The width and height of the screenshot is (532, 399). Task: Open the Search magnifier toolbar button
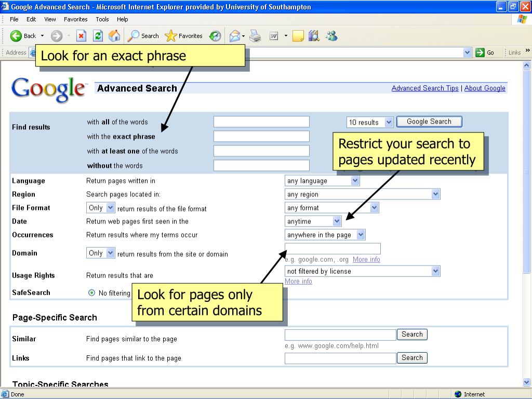coord(143,36)
